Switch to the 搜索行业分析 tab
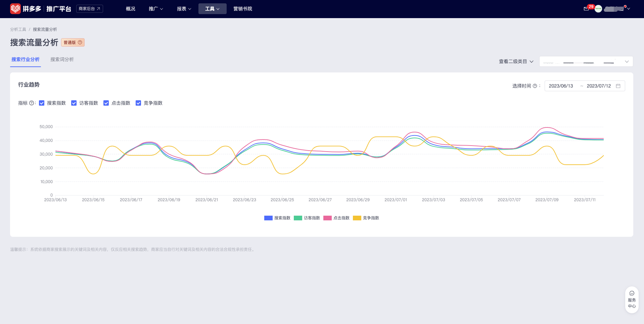 point(26,59)
